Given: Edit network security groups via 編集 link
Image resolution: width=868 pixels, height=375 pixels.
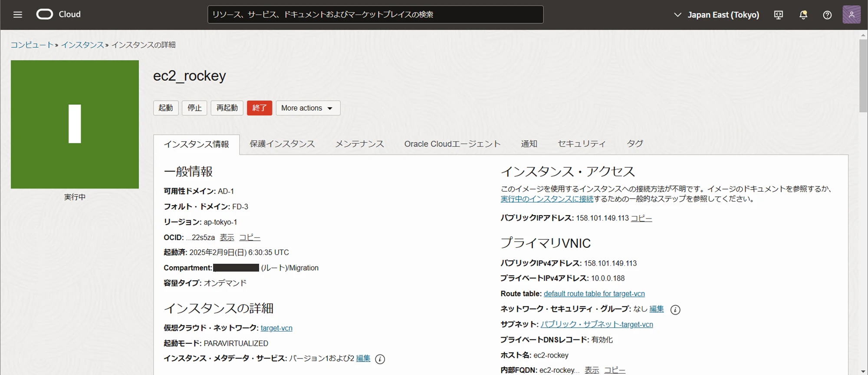Looking at the screenshot, I should (657, 309).
